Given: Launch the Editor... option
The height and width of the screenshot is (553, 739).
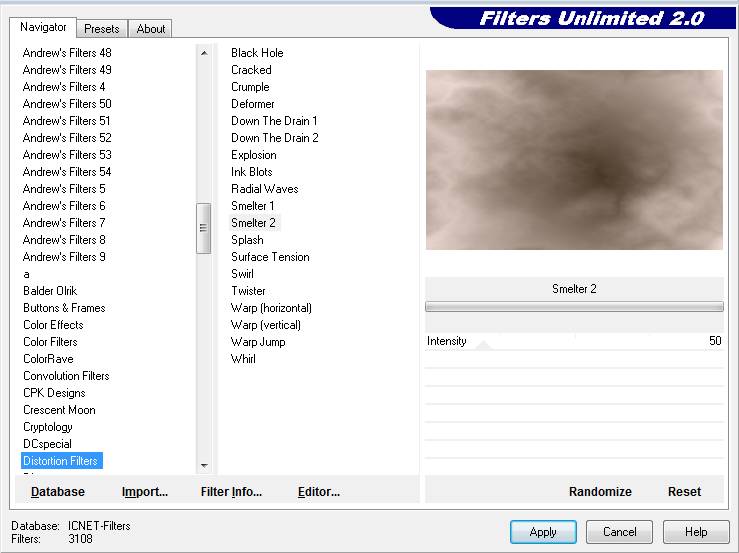Looking at the screenshot, I should click(x=319, y=491).
